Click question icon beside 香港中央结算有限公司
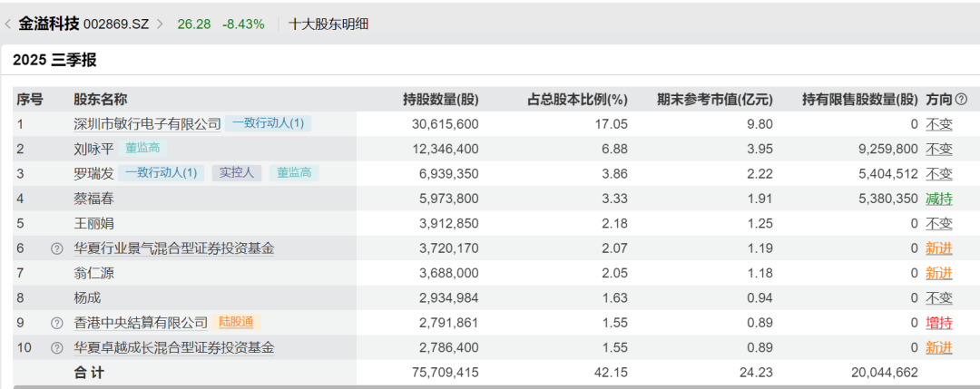This screenshot has width=980, height=389. pos(57,323)
